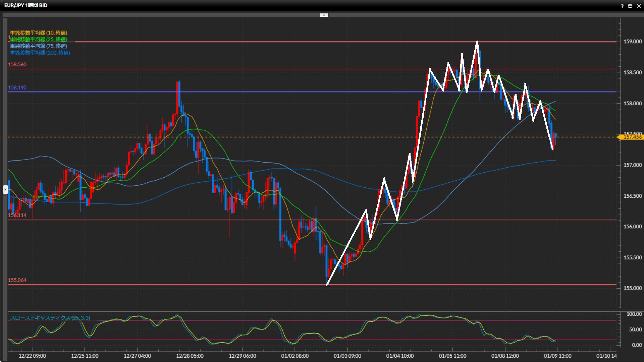Click the スローストキャスティクス (25, 3, 3) label
The width and height of the screenshot is (644, 362).
pyautogui.click(x=50, y=318)
